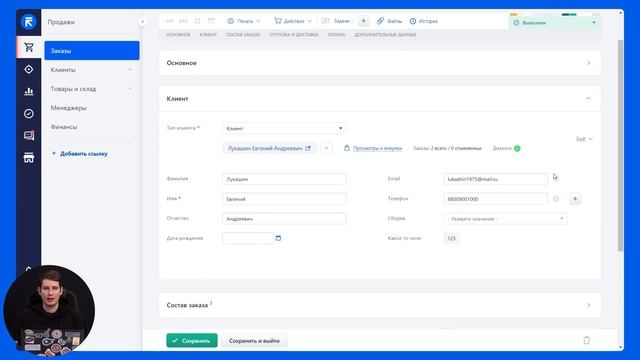Click the Дата рождения input field
640x360 pixels.
pos(248,238)
